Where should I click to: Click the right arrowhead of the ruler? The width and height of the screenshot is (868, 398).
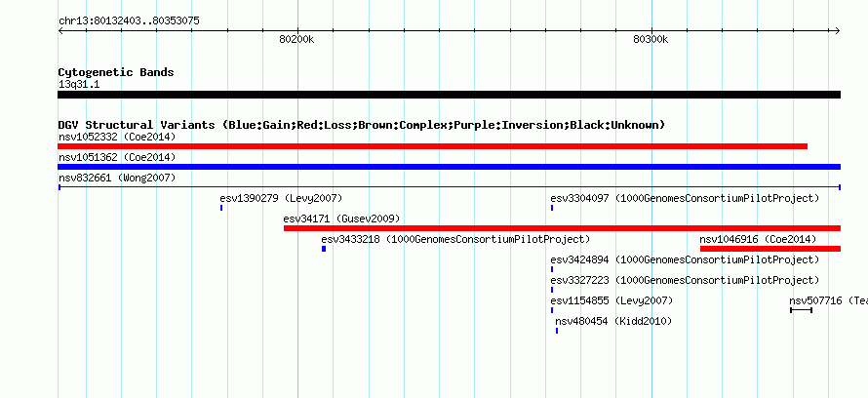coord(838,31)
